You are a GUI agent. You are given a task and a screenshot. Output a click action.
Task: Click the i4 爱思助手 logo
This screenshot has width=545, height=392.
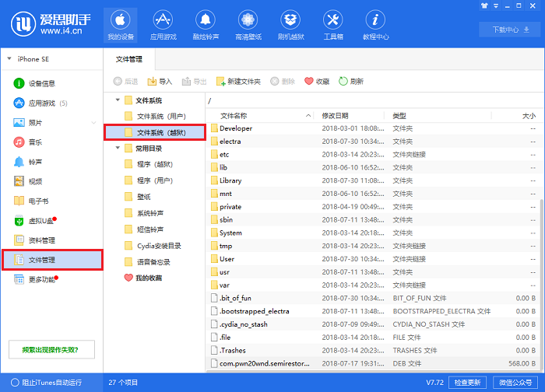click(51, 24)
